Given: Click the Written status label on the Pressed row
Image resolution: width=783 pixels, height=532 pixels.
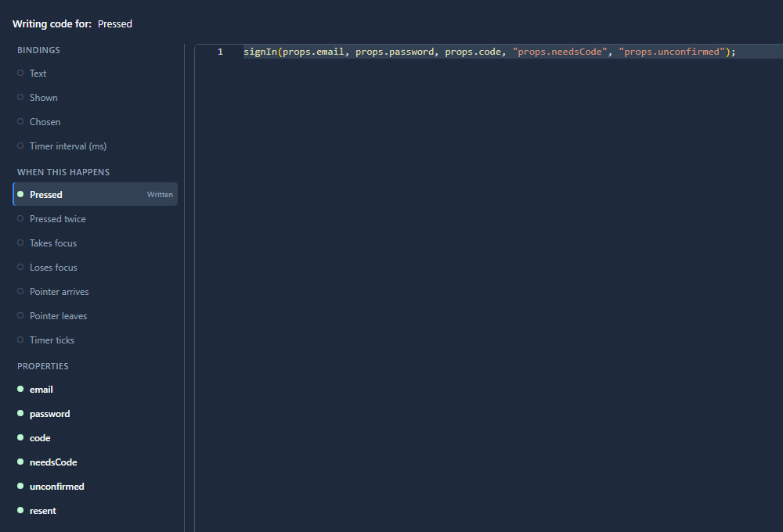Looking at the screenshot, I should [x=160, y=195].
